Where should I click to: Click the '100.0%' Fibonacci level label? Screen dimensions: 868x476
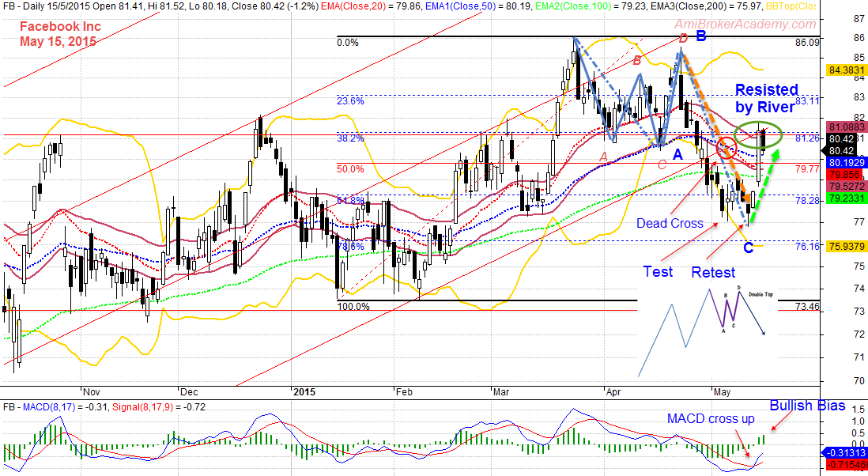[353, 306]
